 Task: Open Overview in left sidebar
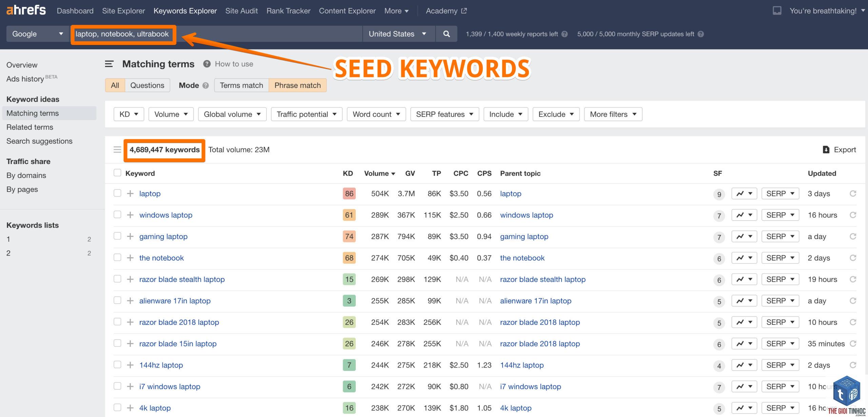(22, 65)
